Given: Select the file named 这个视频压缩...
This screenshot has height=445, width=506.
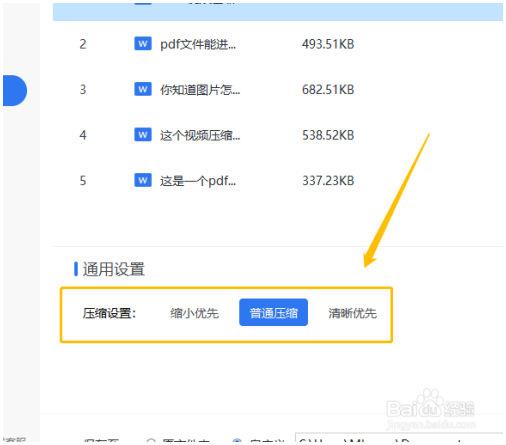Looking at the screenshot, I should pos(200,135).
